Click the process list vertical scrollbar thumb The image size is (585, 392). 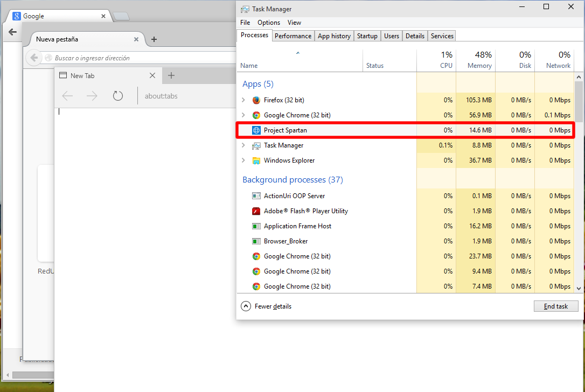coord(579,101)
